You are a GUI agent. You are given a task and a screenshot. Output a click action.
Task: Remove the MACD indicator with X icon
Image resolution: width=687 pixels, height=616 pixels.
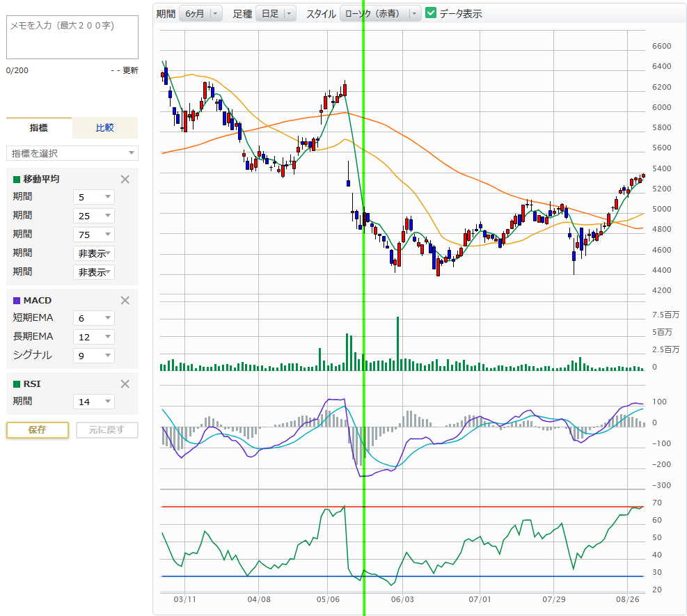coord(125,300)
